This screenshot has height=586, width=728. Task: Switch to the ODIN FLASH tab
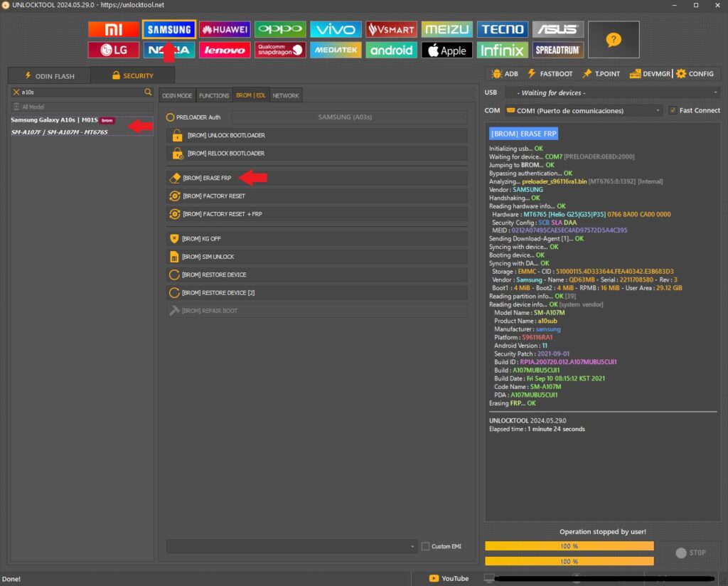pyautogui.click(x=49, y=75)
